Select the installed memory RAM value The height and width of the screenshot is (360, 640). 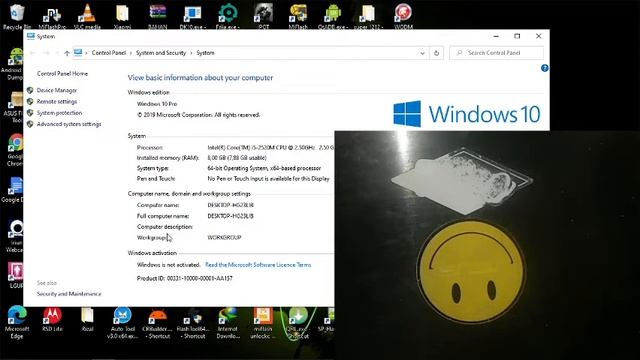[237, 158]
